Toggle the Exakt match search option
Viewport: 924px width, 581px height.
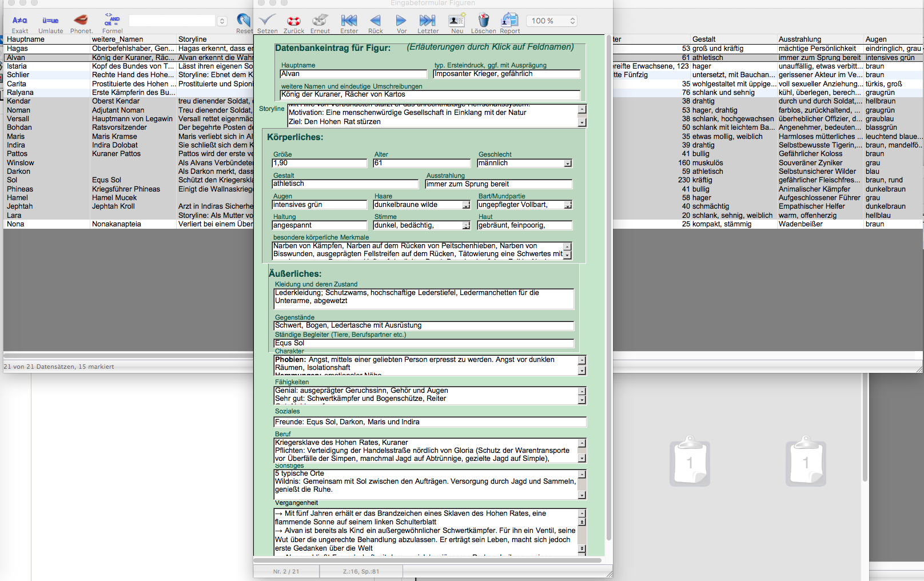point(20,23)
